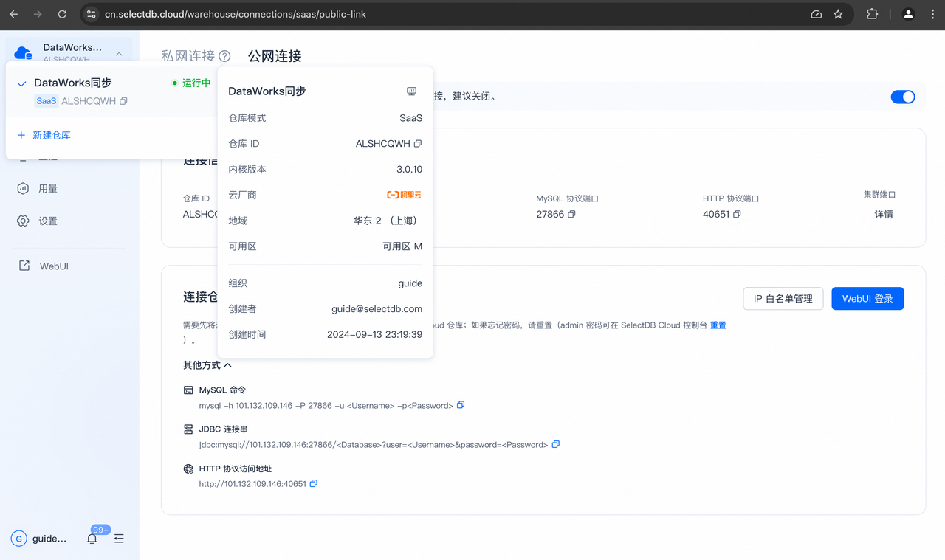The image size is (945, 560).
Task: Reload the page with the refresh icon
Action: [62, 14]
